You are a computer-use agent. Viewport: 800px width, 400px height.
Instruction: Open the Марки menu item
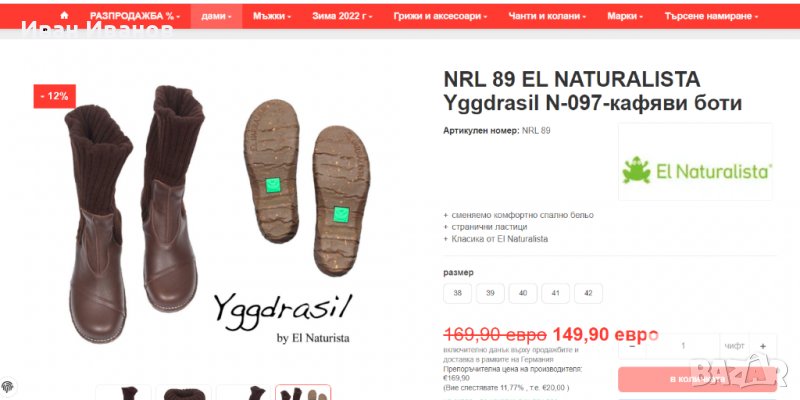(625, 16)
